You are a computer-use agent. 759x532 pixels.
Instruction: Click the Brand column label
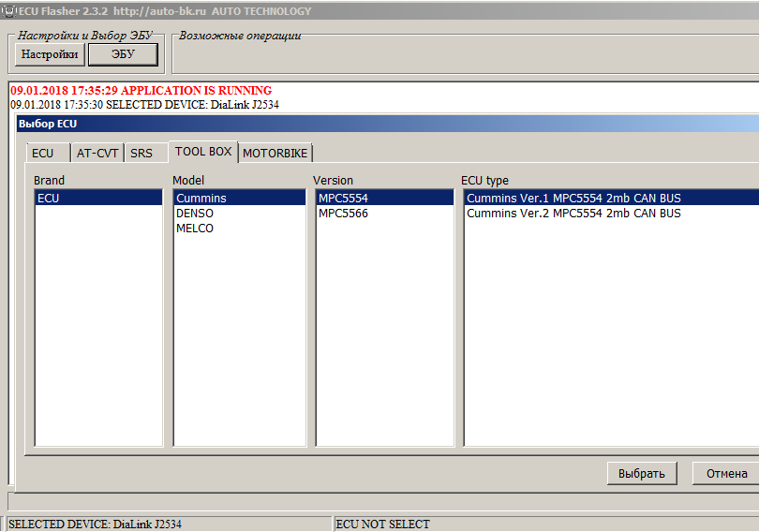point(49,181)
